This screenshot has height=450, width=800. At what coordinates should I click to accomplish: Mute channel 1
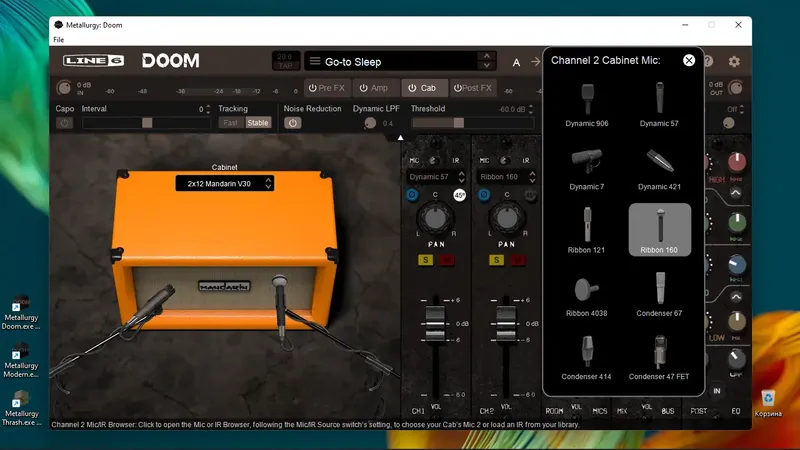point(446,260)
